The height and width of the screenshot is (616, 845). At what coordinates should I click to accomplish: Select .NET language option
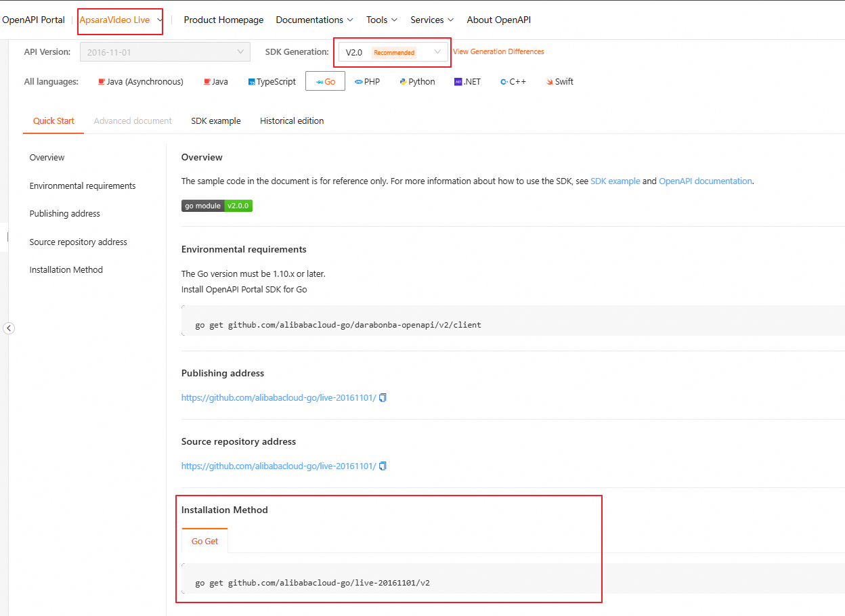tap(467, 81)
